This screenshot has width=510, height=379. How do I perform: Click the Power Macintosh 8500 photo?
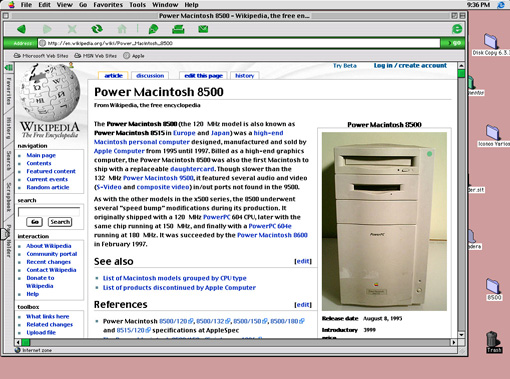coord(384,221)
